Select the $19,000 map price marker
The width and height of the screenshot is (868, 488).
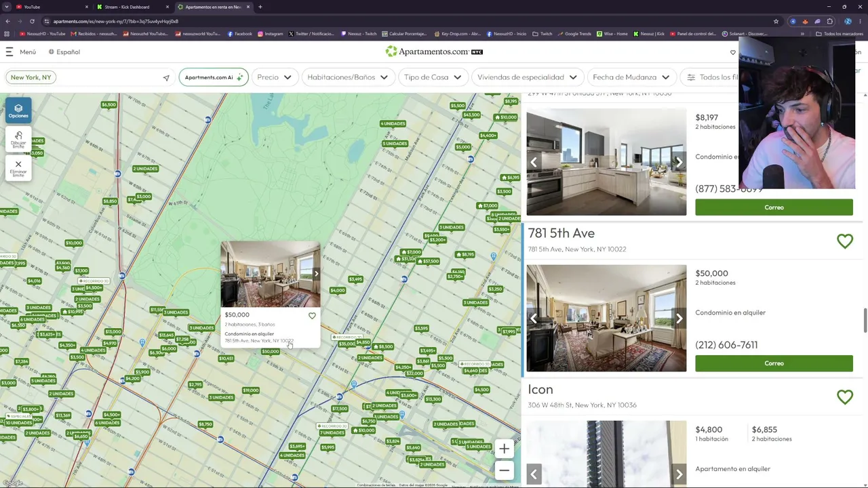pos(250,390)
